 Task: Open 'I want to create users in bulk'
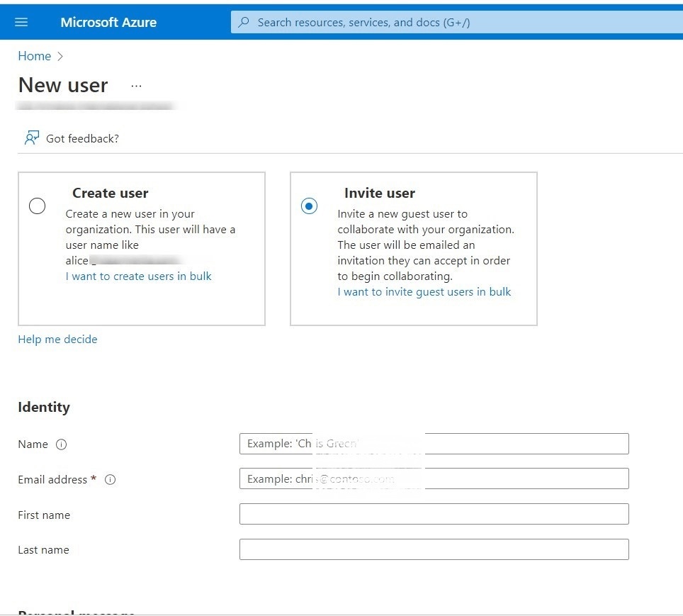(139, 276)
